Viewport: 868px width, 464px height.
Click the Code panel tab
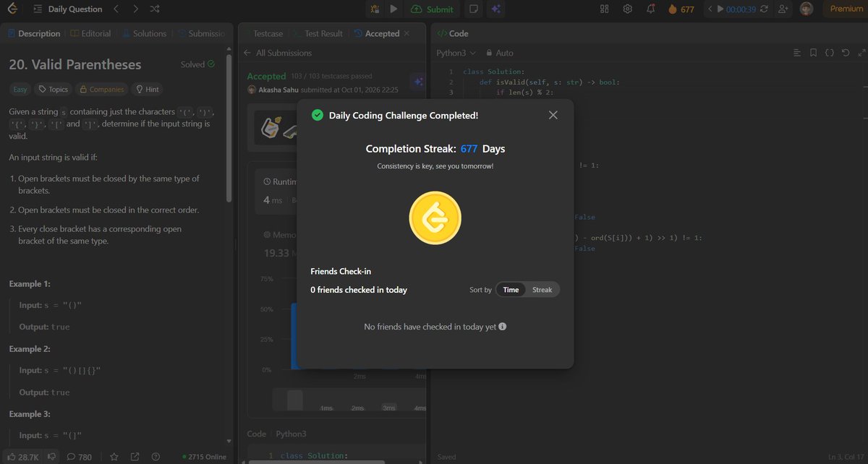453,33
